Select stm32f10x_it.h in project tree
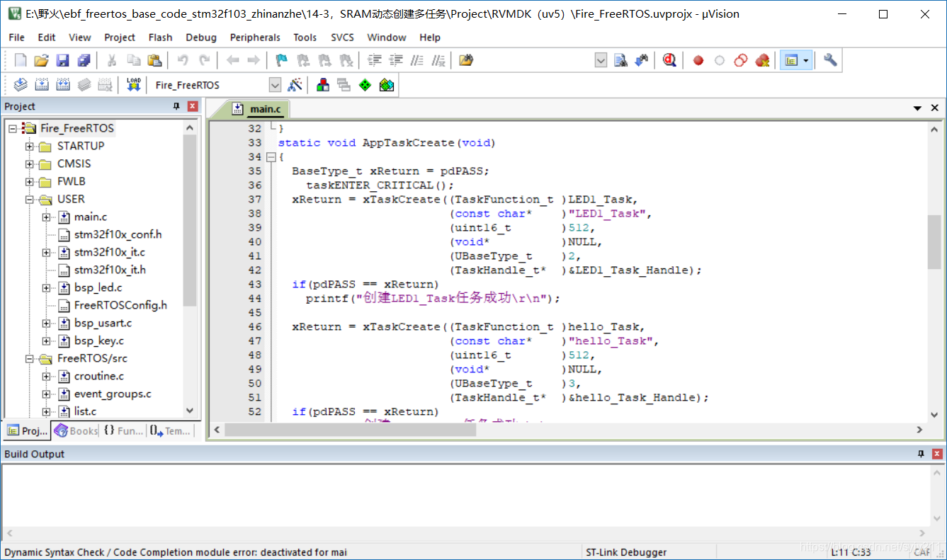Screen dimensions: 947x560 click(x=110, y=270)
